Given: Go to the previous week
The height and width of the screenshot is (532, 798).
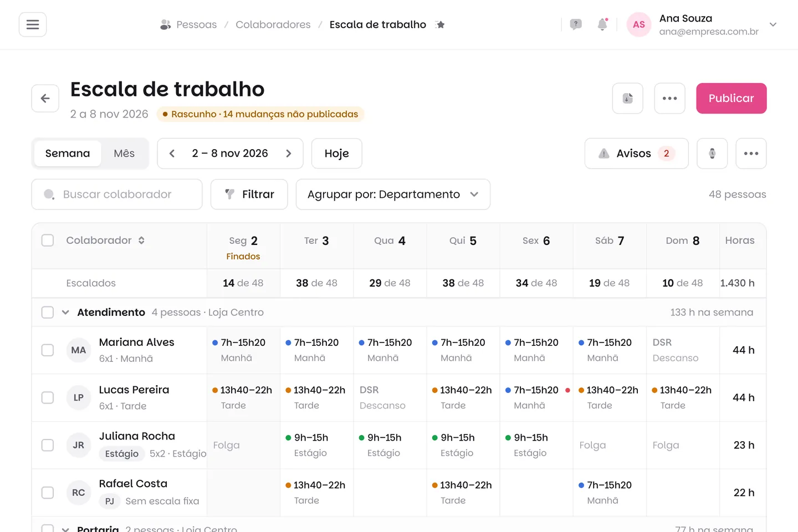Looking at the screenshot, I should (172, 154).
